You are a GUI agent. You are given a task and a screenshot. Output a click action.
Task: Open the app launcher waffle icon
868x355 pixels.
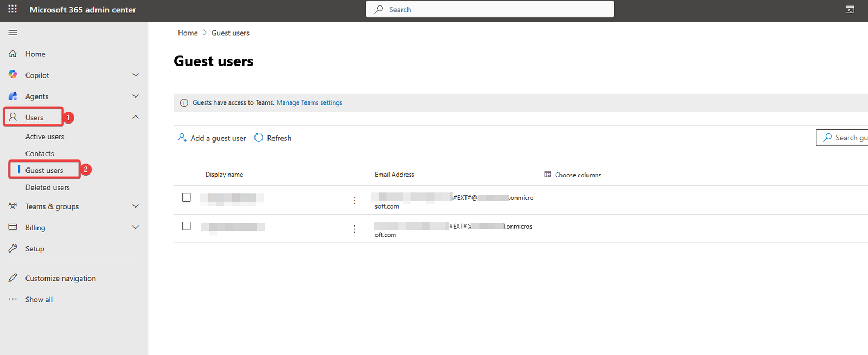(12, 9)
